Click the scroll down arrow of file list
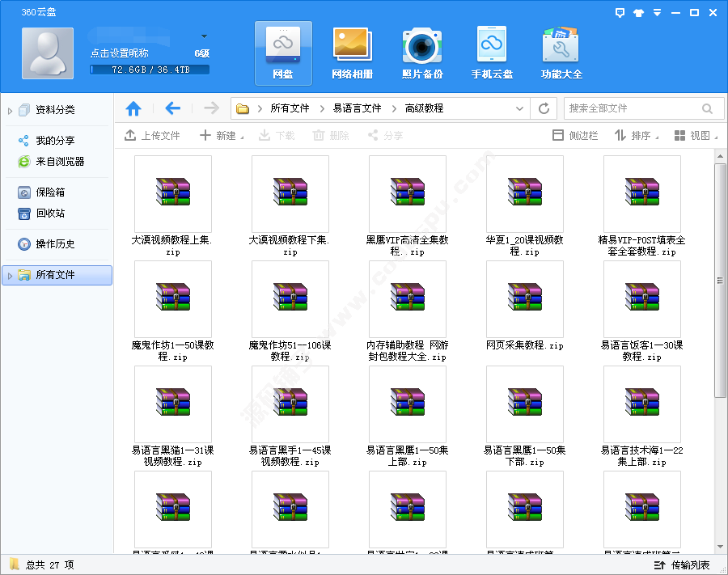 720,546
